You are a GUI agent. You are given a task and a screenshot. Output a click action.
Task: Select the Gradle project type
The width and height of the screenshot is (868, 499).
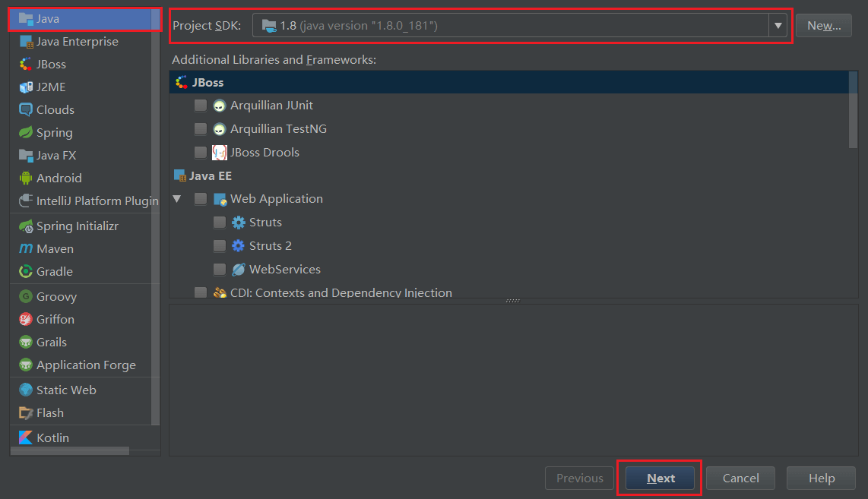(x=81, y=271)
